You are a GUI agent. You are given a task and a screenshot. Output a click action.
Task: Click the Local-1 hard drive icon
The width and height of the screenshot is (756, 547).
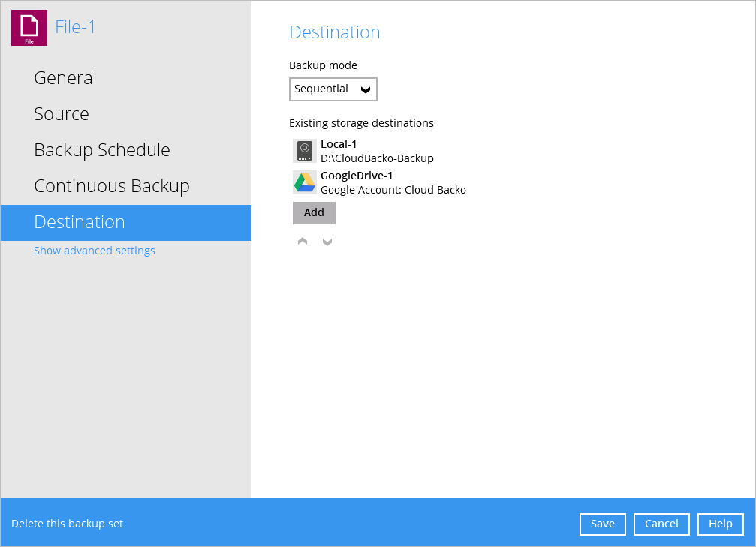pos(304,151)
